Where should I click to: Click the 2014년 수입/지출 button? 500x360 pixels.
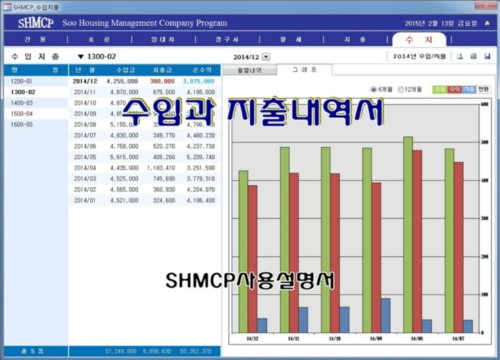(419, 56)
